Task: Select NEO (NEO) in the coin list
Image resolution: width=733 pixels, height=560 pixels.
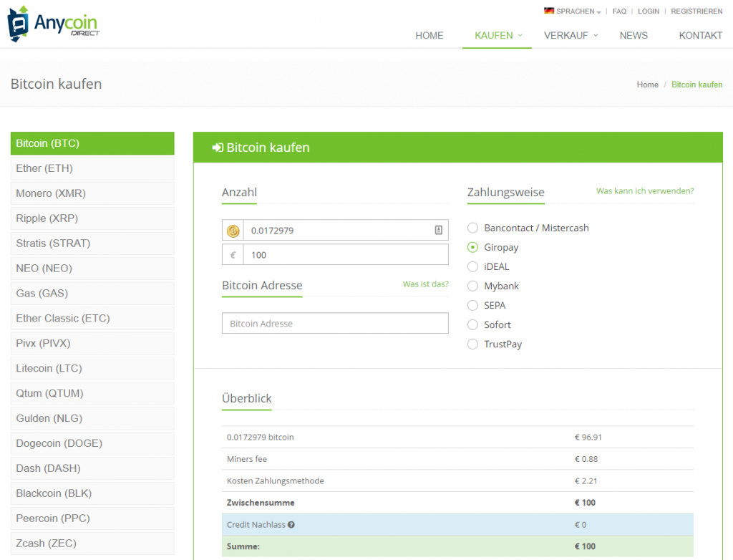Action: [92, 269]
